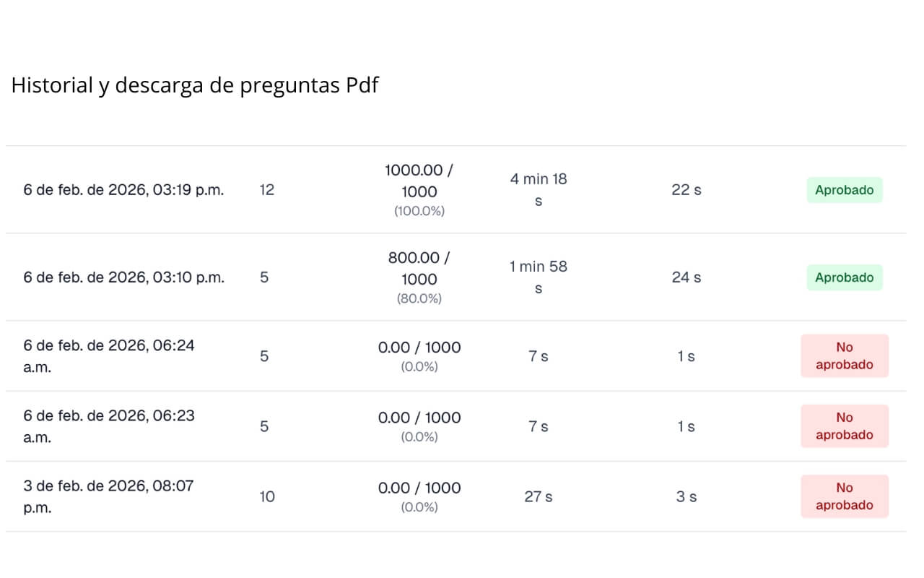Select the No aprobado badge on the 06:24 a.m. row

coord(844,356)
